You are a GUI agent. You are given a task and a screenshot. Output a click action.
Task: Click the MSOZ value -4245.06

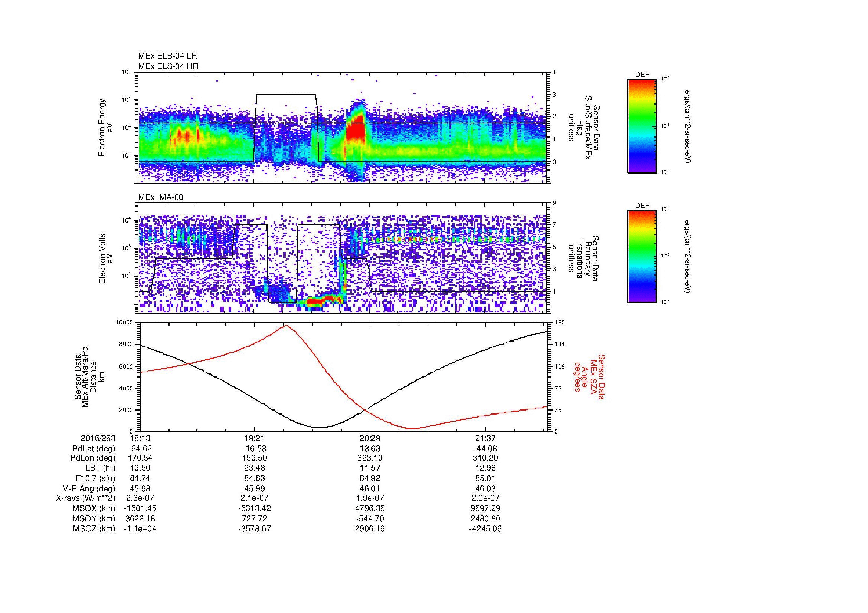[x=485, y=529]
